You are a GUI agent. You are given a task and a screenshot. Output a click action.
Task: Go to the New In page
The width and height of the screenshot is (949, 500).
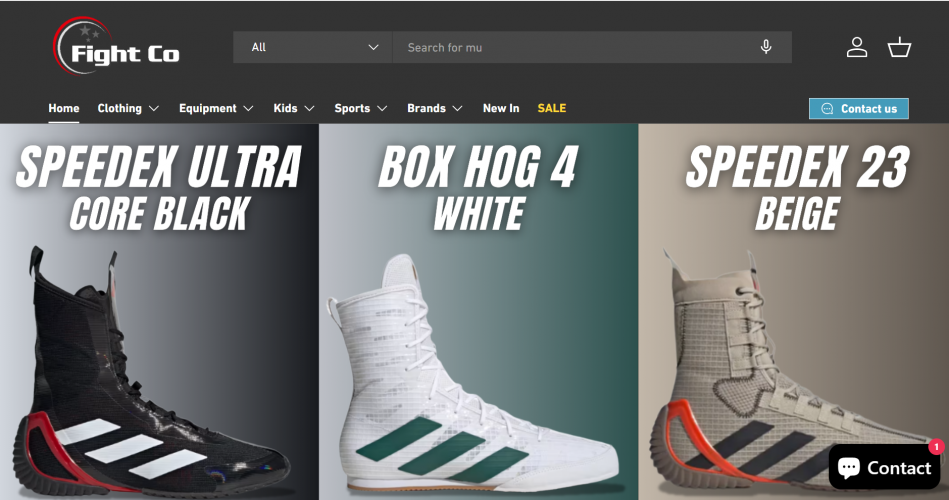click(x=501, y=108)
